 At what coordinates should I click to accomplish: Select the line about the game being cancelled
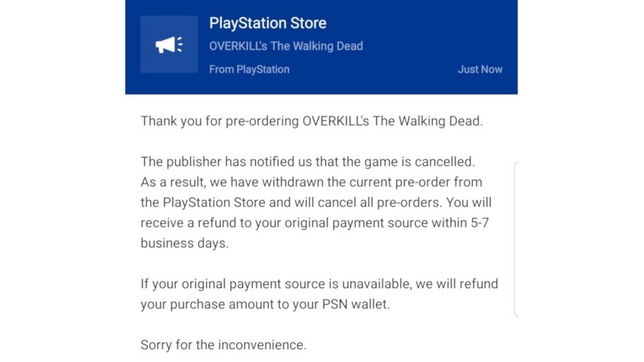click(x=308, y=162)
